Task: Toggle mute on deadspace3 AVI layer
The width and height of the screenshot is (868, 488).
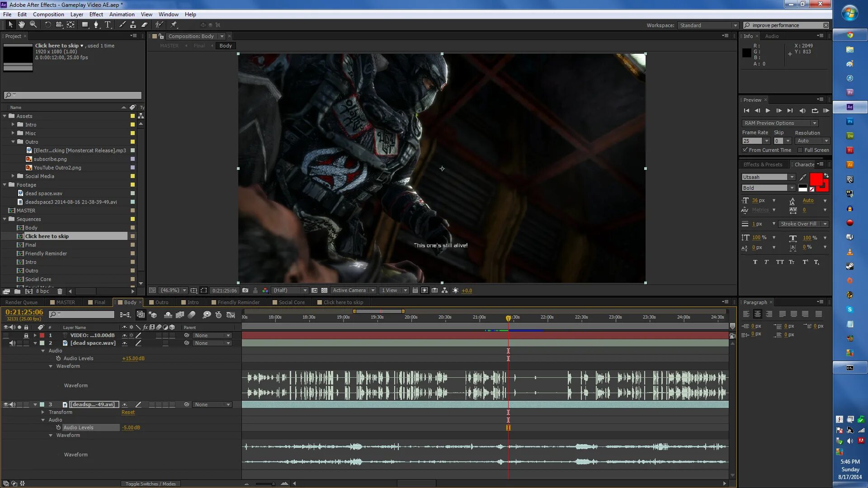Action: pyautogui.click(x=12, y=404)
